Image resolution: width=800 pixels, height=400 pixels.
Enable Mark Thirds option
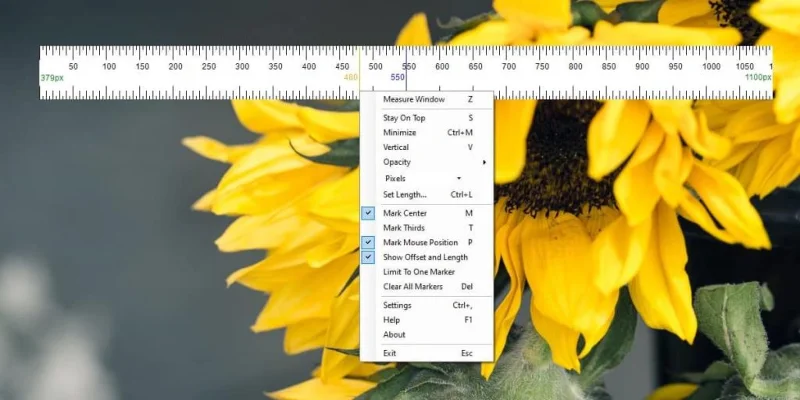tap(427, 228)
